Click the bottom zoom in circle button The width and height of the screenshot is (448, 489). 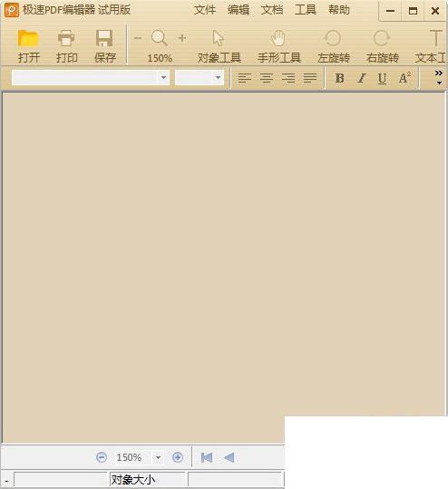coord(178,457)
